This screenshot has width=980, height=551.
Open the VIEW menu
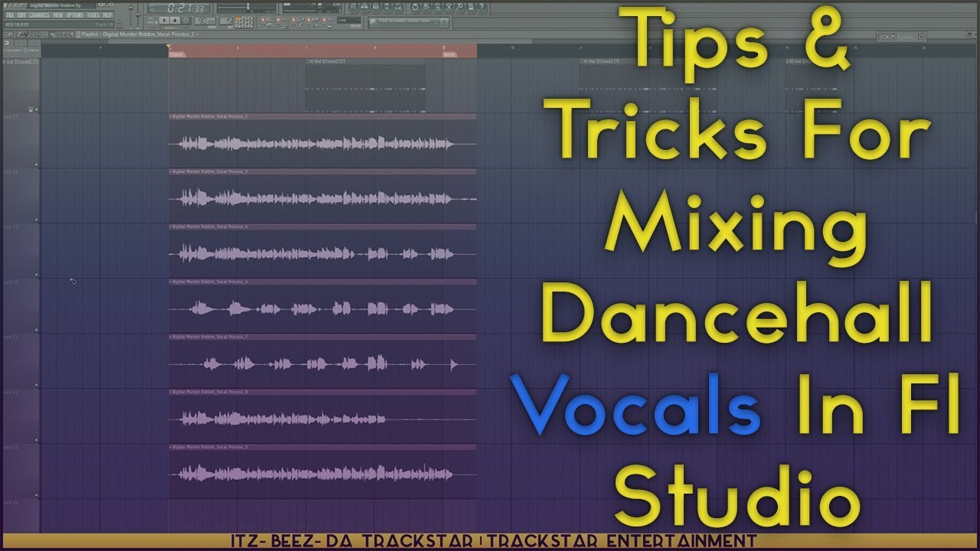(58, 15)
